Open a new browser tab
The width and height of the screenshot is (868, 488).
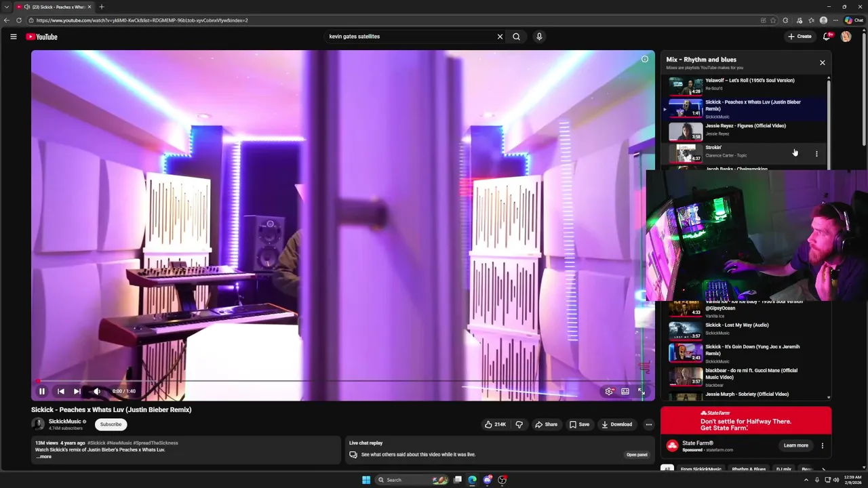coord(102,7)
